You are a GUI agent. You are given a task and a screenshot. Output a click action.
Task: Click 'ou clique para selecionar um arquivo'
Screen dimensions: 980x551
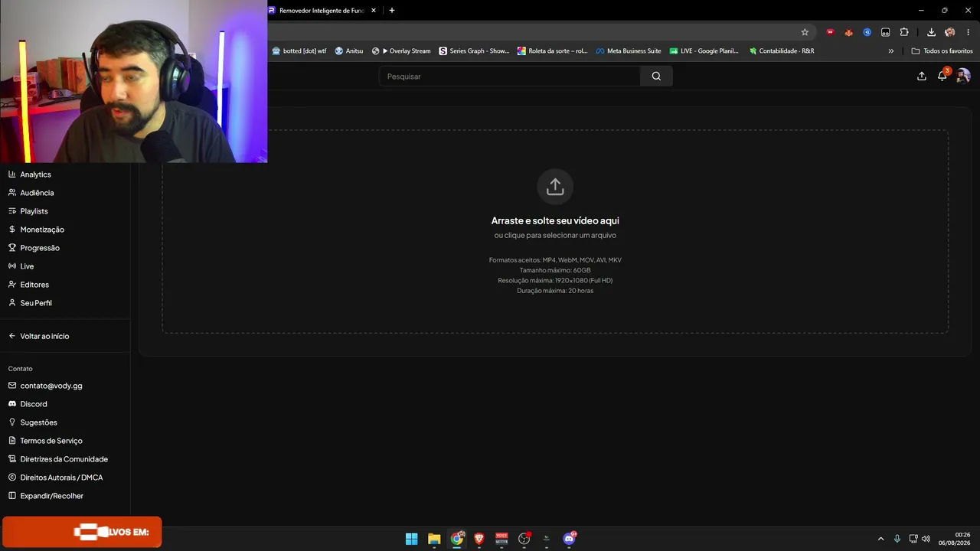555,235
